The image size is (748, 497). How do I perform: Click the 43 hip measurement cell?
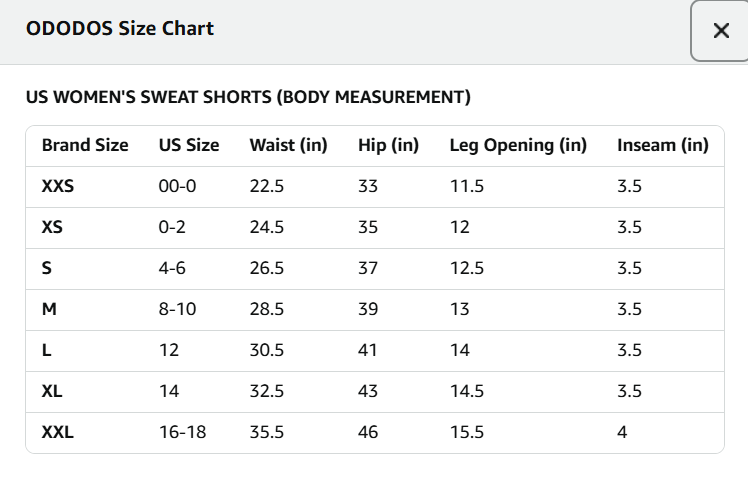click(x=368, y=392)
